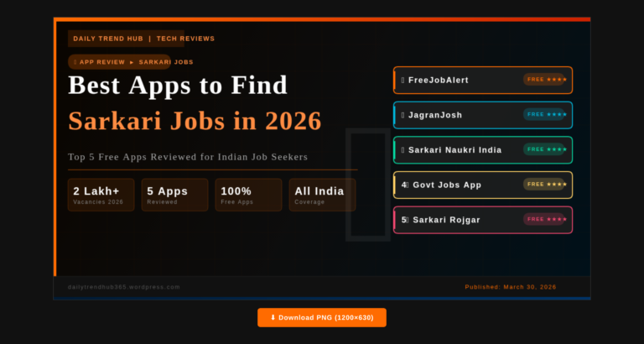Click the FREE badge on Sarkari Rojgar
644x344 pixels.
[x=544, y=219]
